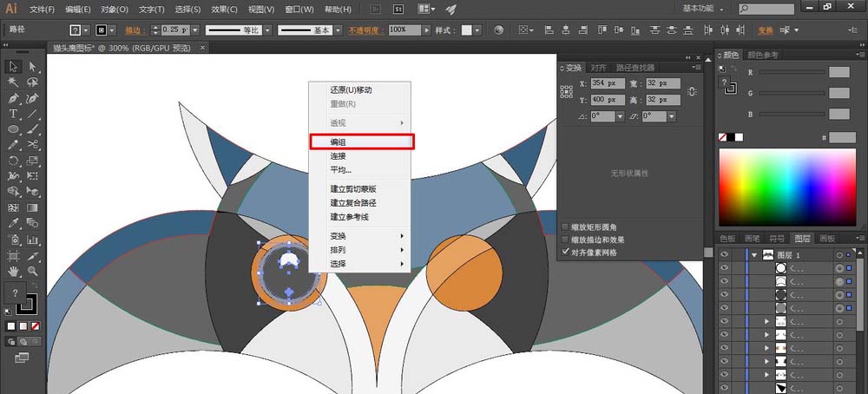The height and width of the screenshot is (394, 868).
Task: Click the target circle of 图层 1
Action: pos(839,255)
